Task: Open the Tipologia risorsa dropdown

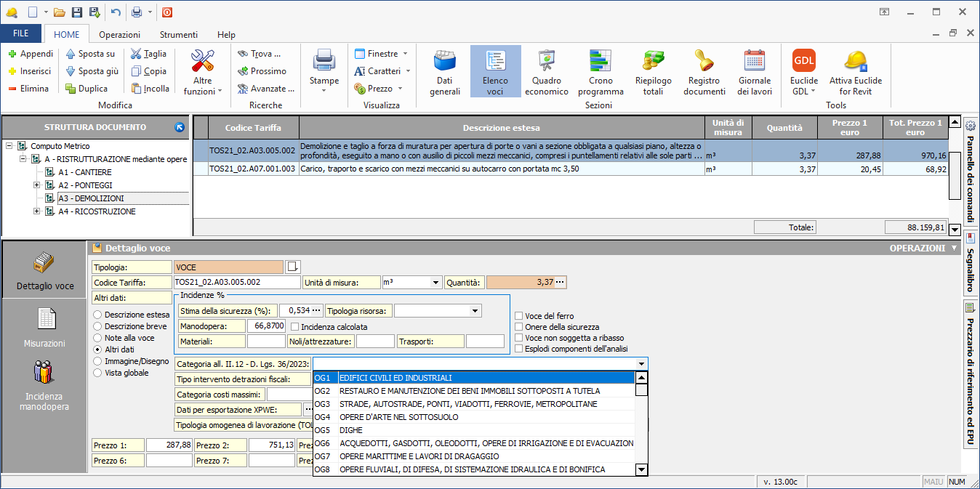Action: coord(475,311)
